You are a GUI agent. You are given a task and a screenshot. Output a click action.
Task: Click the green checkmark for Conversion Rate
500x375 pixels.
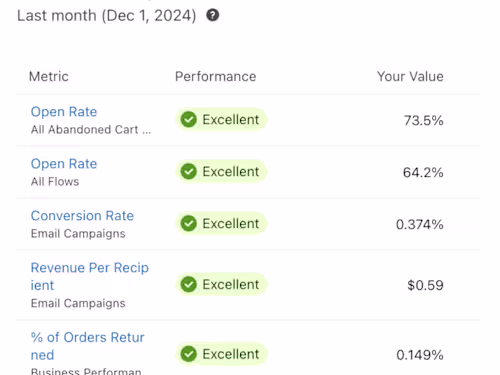point(189,223)
